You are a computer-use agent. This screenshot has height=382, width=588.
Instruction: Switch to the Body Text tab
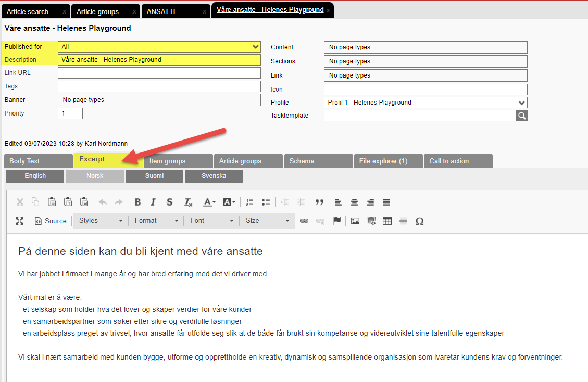click(39, 161)
